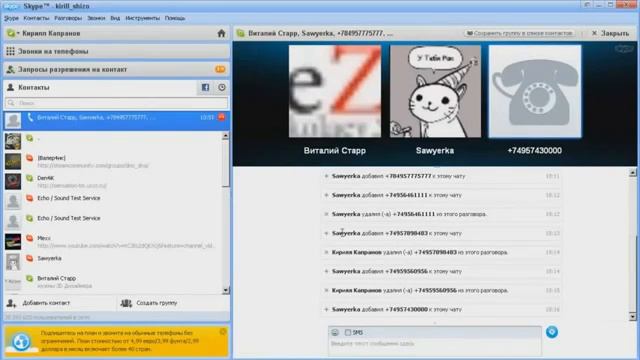Click the status icon in conversation header
640x360 pixels.
241,33
